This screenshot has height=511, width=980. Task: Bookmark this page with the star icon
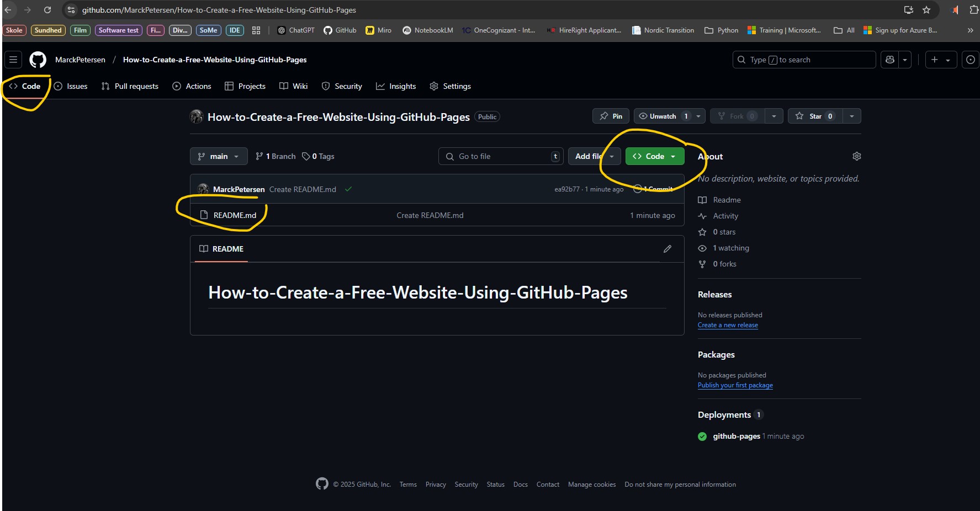pos(926,10)
